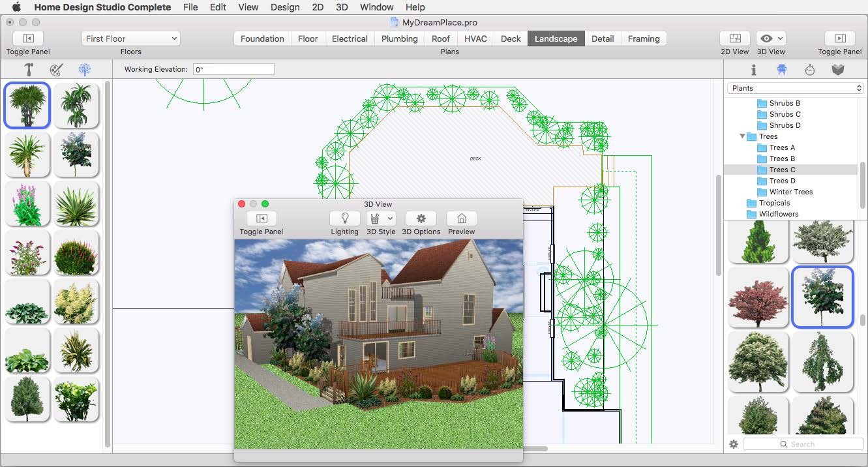This screenshot has width=868, height=467.
Task: Switch to the Foundation plan tab
Action: (x=262, y=38)
